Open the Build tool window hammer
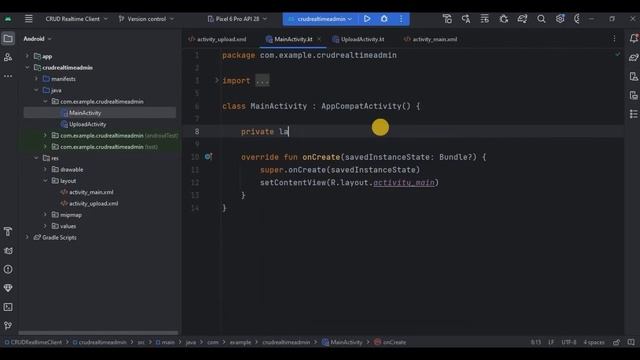The height and width of the screenshot is (360, 640). 8,231
